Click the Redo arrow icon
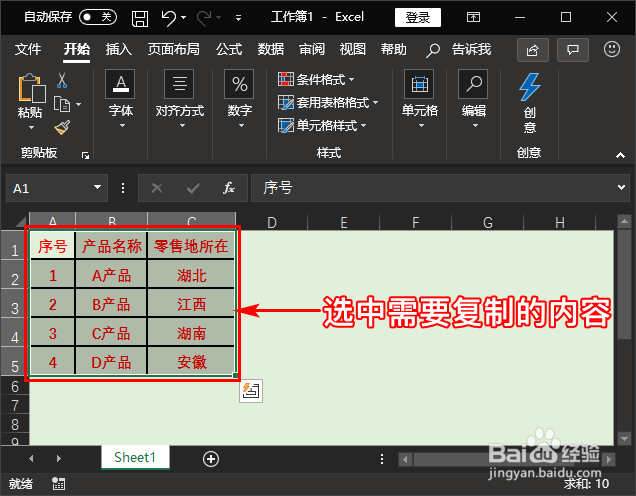Screen dimensions: 636x496 coord(204,18)
